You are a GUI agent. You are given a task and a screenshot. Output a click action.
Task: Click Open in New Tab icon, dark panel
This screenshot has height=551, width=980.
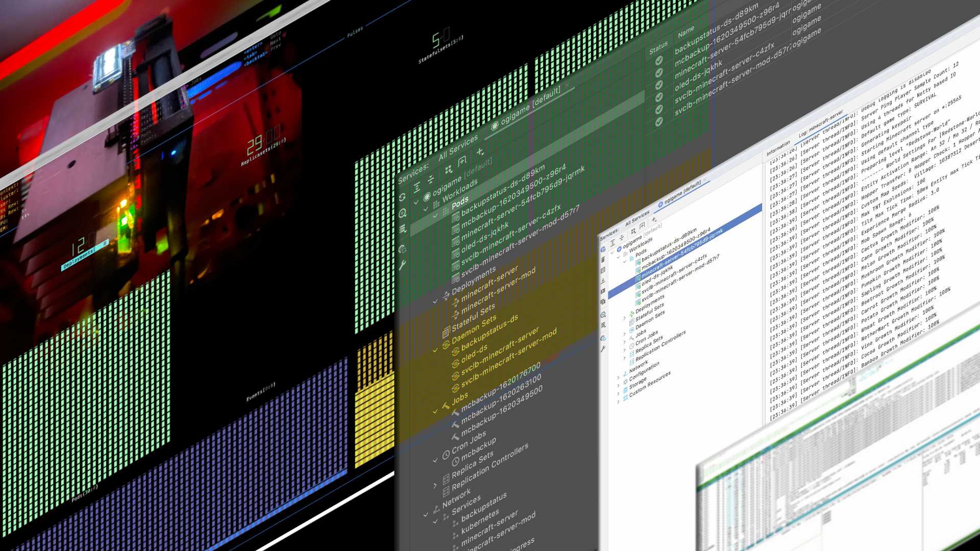pos(462,161)
